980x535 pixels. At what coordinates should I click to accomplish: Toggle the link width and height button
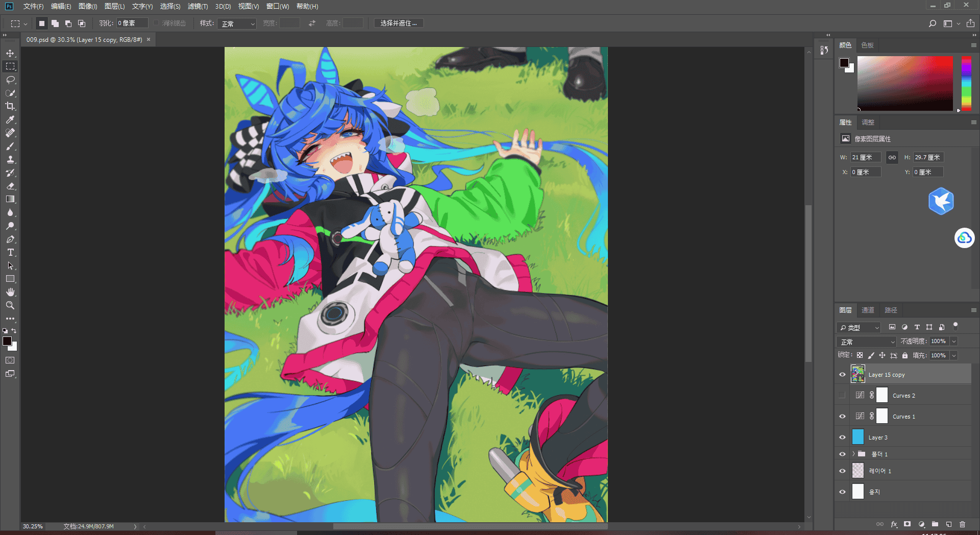[892, 157]
